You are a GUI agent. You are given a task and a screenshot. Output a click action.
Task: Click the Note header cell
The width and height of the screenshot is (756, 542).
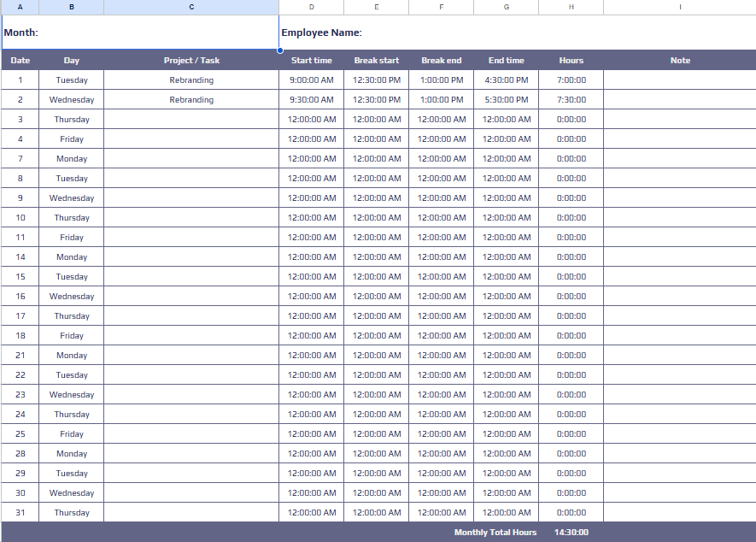tap(679, 61)
